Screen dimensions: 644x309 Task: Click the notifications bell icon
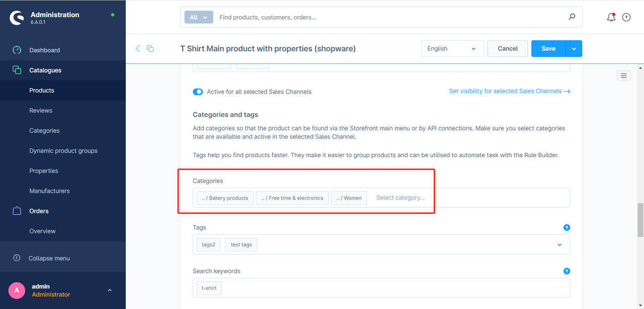(x=611, y=17)
